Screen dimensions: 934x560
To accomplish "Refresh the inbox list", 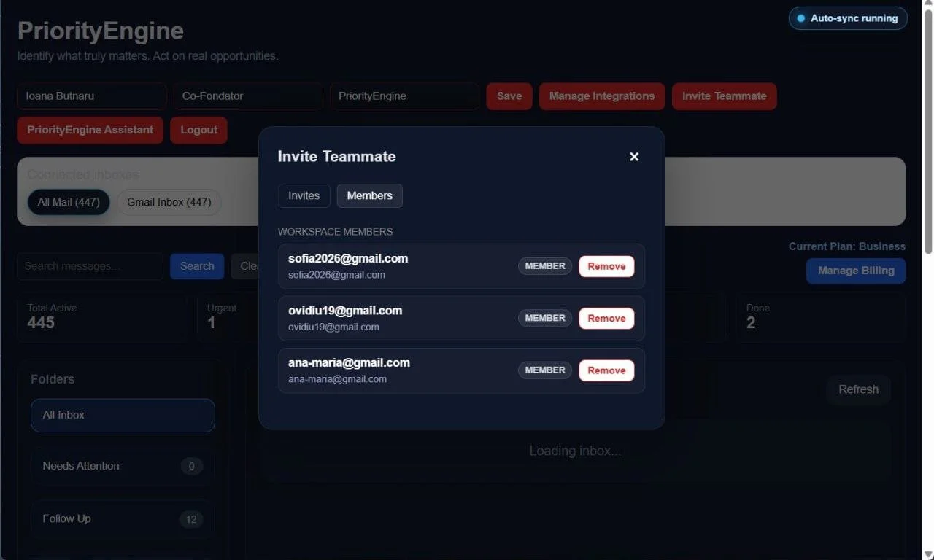I will tap(858, 389).
